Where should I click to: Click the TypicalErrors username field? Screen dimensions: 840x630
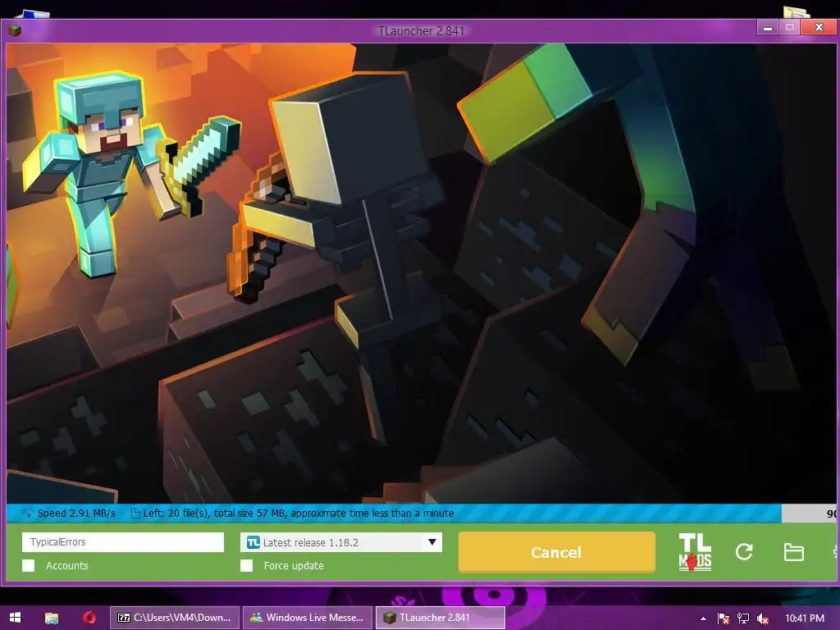(x=123, y=542)
